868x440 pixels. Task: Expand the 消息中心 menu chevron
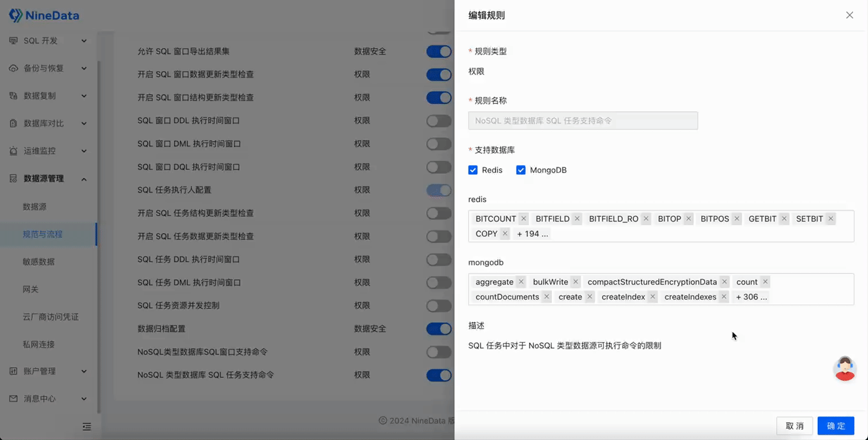[x=84, y=399]
